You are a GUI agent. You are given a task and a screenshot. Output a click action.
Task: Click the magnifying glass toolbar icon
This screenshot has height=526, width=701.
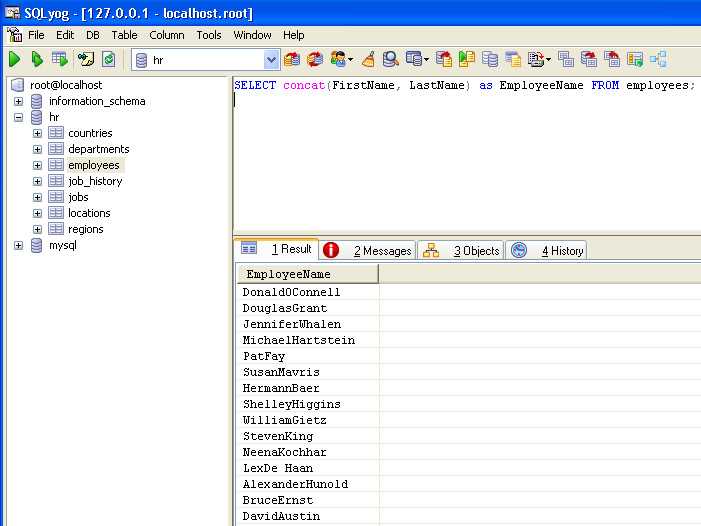pos(390,60)
